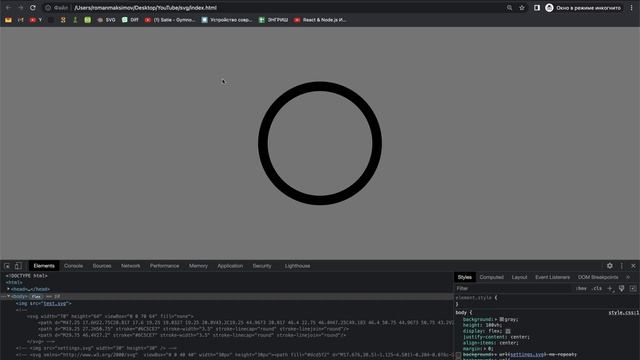Switch to the Layout tab
Screen dimensions: 640x360
tap(520, 277)
